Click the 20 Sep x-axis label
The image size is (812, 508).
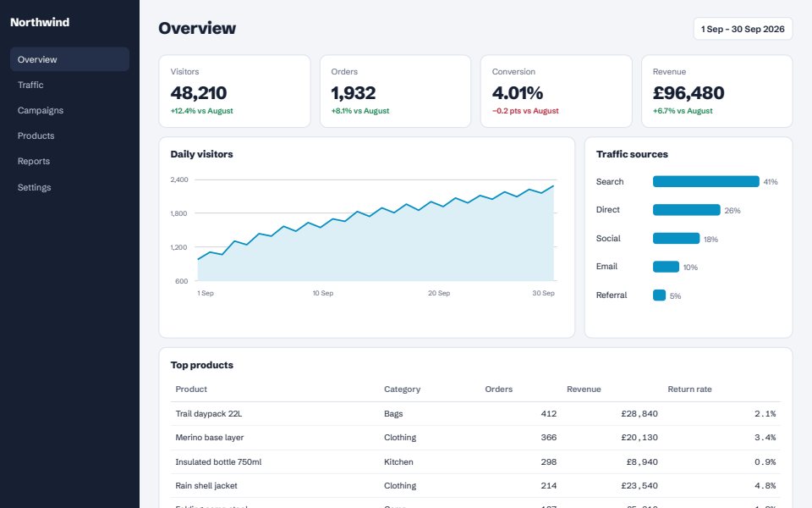[x=439, y=294]
